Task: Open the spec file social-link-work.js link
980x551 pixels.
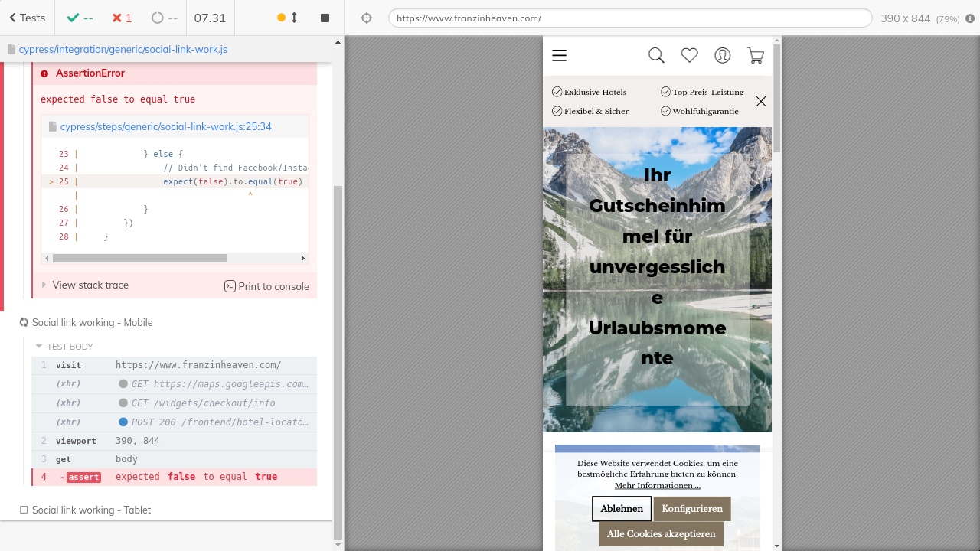Action: pos(122,50)
